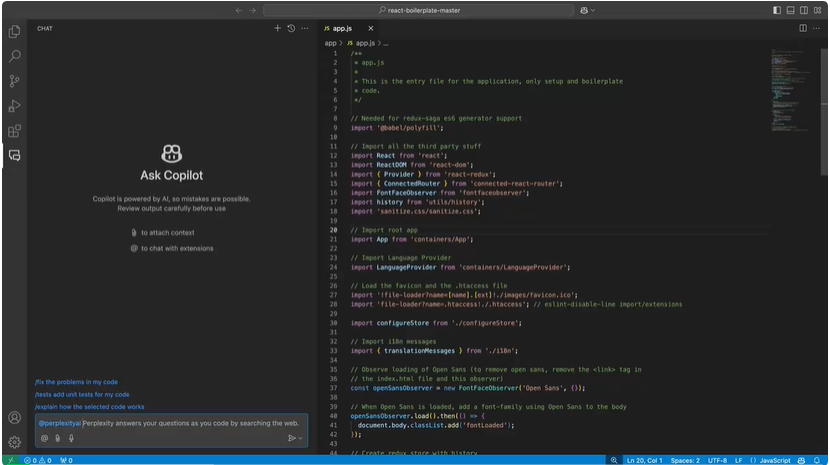Image resolution: width=830 pixels, height=465 pixels.
Task: Click the code minimap
Action: 790,90
